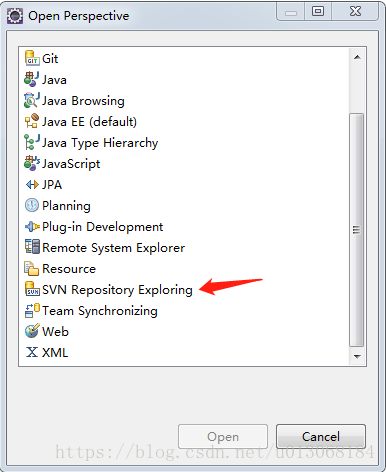The image size is (386, 472).
Task: Choose the 'Resource' perspective
Action: [69, 269]
